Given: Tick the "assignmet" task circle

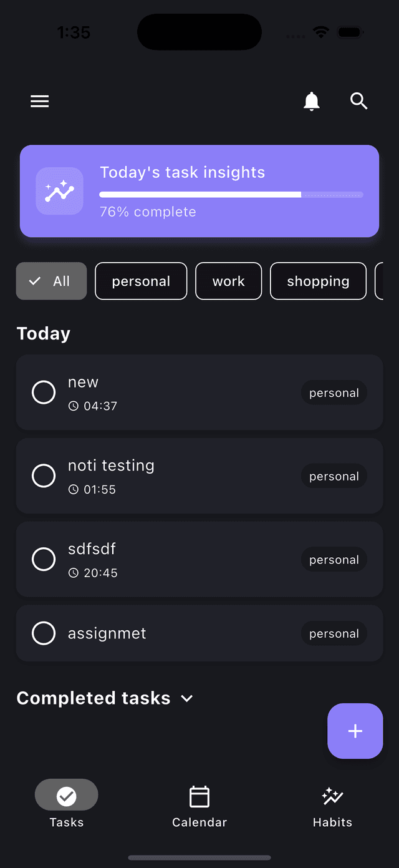Looking at the screenshot, I should [x=44, y=633].
